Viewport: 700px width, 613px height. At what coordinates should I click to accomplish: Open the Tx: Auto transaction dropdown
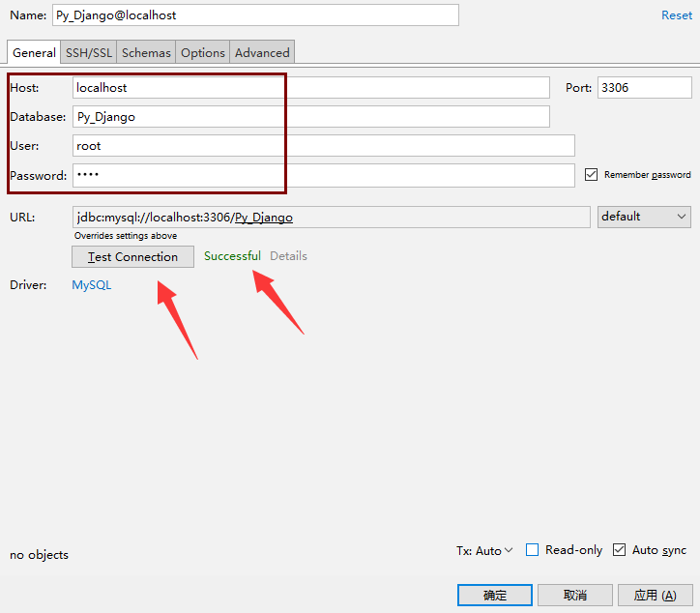coord(484,550)
